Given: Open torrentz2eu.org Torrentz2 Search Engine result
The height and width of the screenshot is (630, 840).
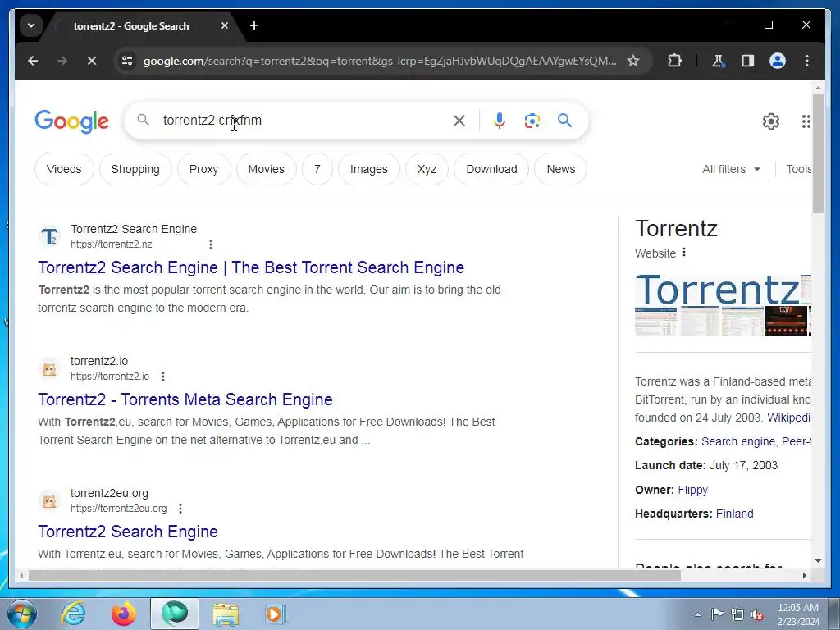Looking at the screenshot, I should (128, 532).
